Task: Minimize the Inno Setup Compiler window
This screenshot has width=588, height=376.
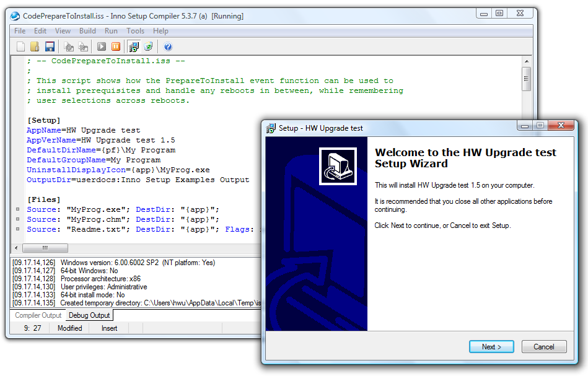Action: pos(484,14)
